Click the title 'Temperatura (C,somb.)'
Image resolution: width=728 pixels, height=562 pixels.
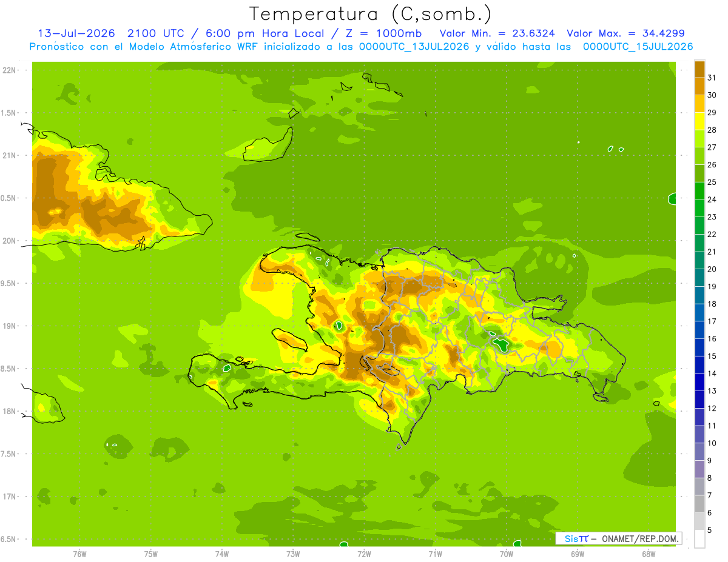(371, 14)
